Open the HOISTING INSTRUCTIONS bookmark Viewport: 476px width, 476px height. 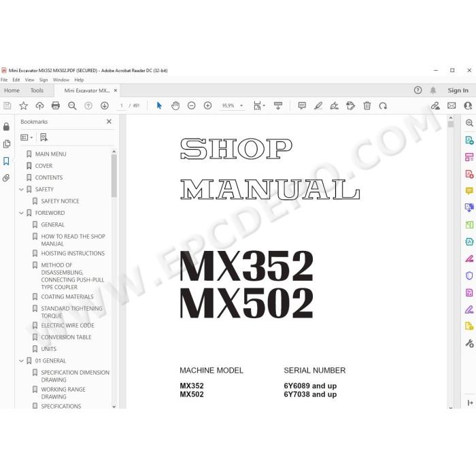click(x=73, y=254)
